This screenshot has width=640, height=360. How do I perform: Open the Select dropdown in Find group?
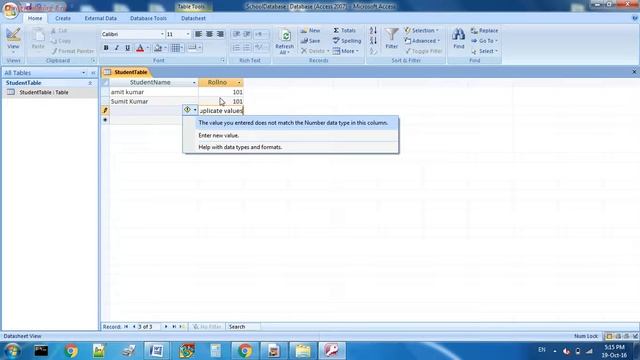coord(484,51)
